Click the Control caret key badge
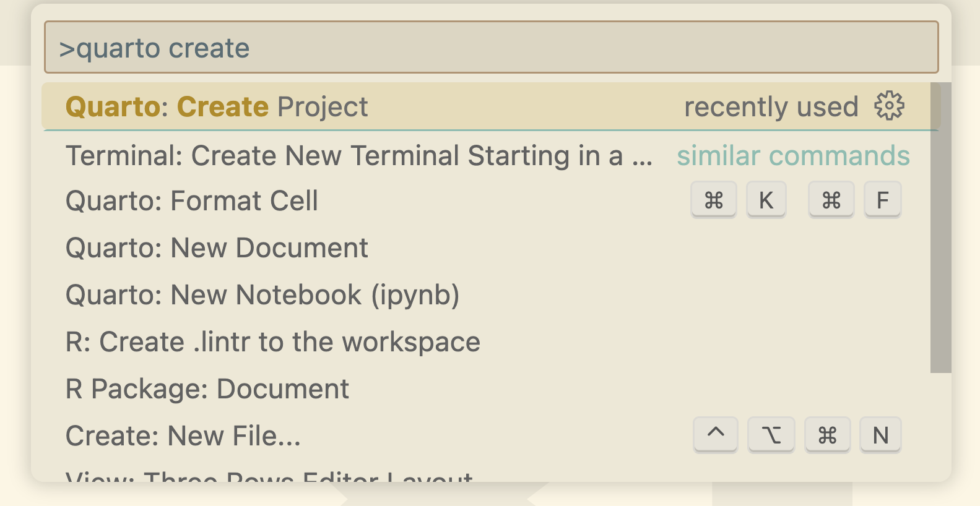 point(715,435)
